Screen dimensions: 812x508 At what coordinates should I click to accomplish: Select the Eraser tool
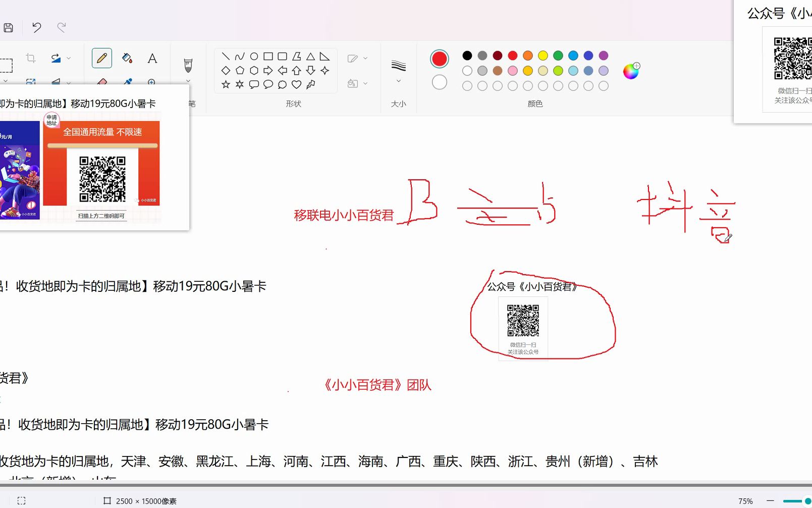102,82
